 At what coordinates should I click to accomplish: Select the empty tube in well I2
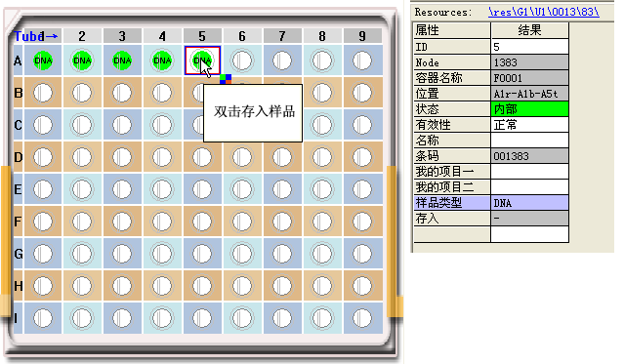click(82, 318)
